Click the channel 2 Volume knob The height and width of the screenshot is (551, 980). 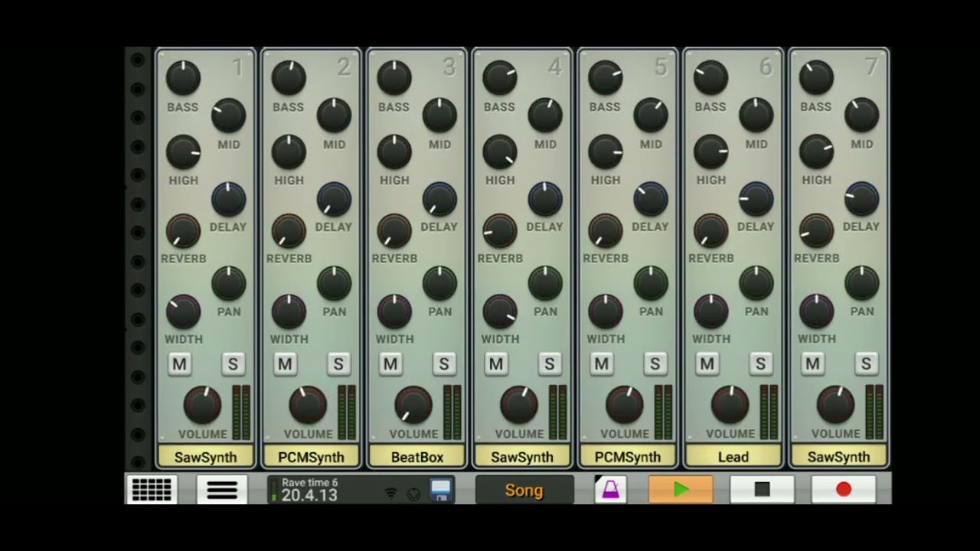tap(308, 405)
